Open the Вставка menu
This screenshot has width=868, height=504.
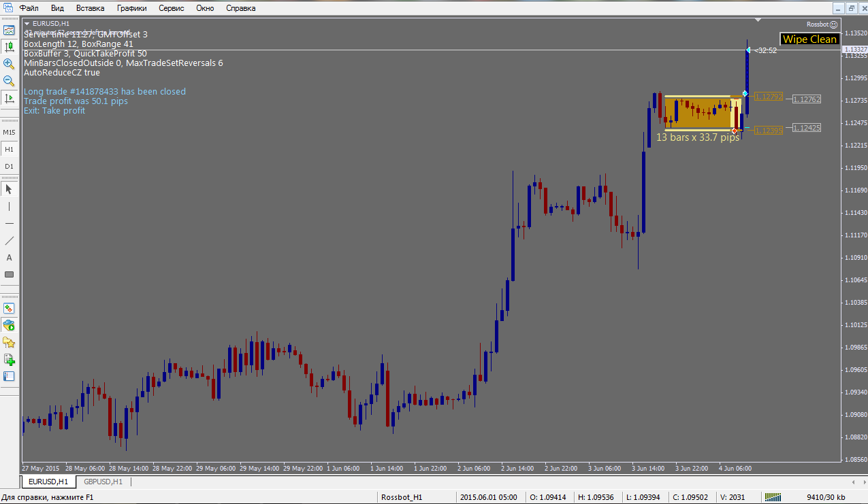click(x=91, y=8)
